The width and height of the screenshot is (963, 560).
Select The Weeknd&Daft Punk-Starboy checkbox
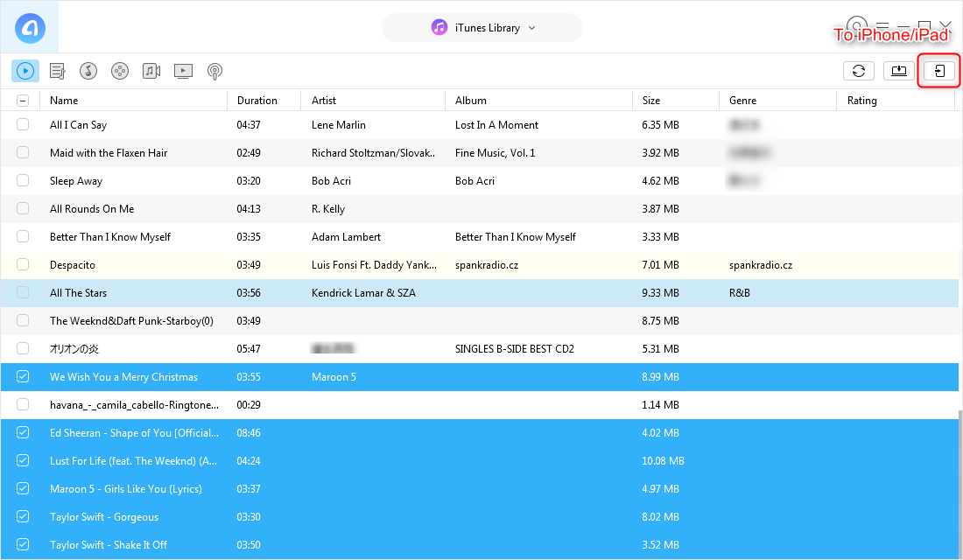23,320
